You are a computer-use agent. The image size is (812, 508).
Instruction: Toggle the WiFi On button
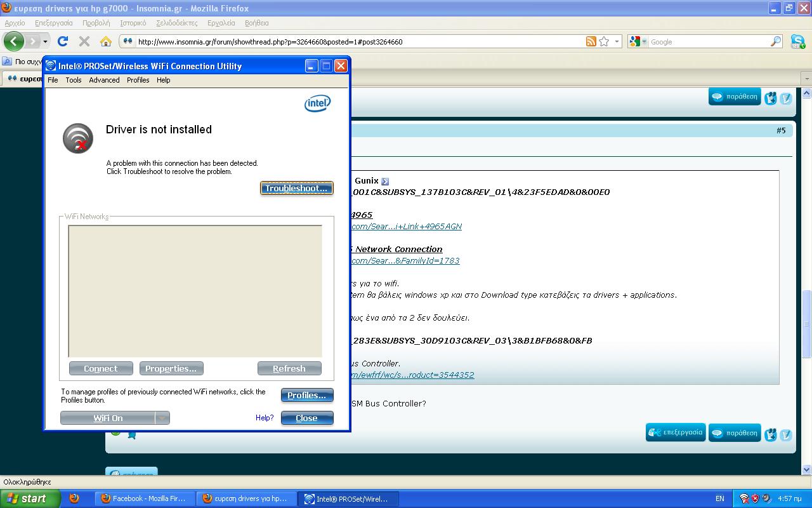pyautogui.click(x=108, y=418)
